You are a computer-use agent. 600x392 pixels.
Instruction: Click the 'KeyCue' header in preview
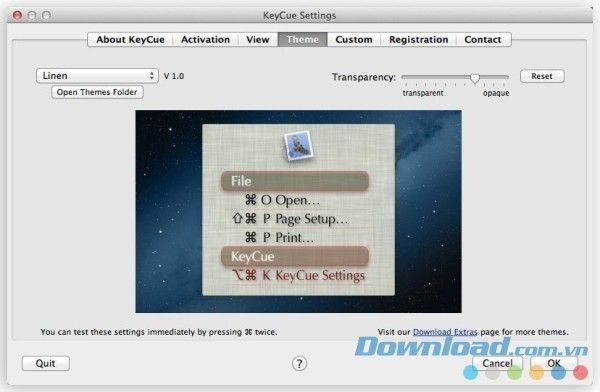point(295,256)
